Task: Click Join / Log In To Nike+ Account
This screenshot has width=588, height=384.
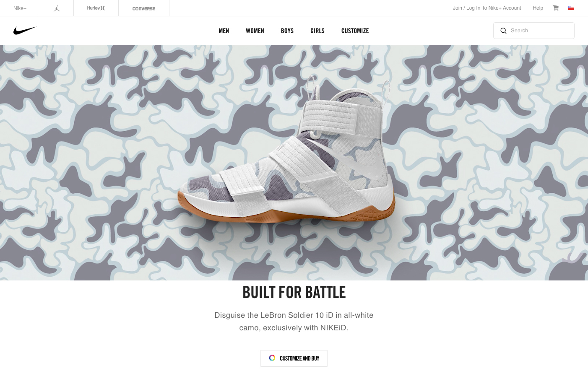Action: [x=487, y=8]
